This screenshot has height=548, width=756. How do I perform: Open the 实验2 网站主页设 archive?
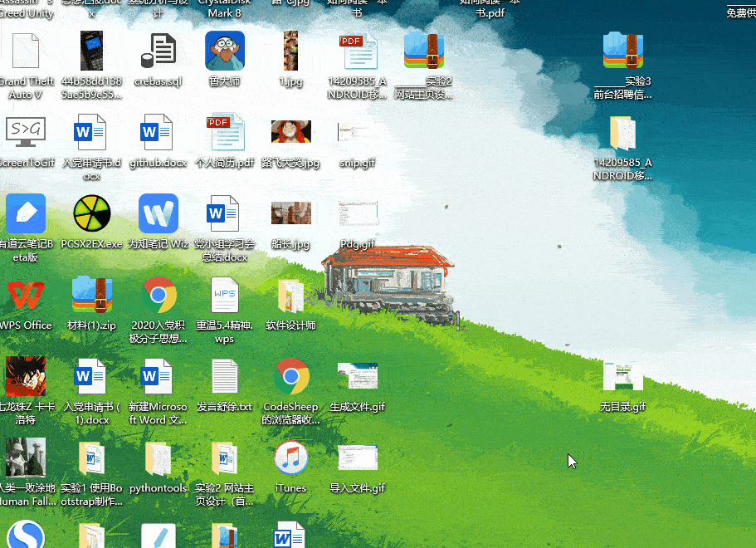(424, 51)
